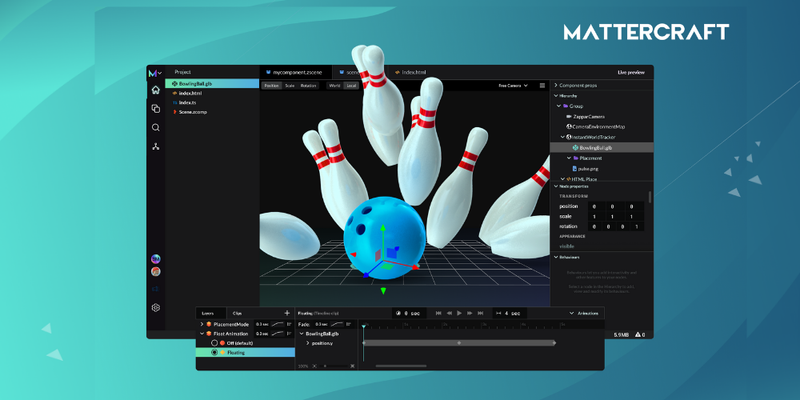Image resolution: width=800 pixels, height=400 pixels.
Task: Select the Rotation transform mode button
Action: (308, 86)
